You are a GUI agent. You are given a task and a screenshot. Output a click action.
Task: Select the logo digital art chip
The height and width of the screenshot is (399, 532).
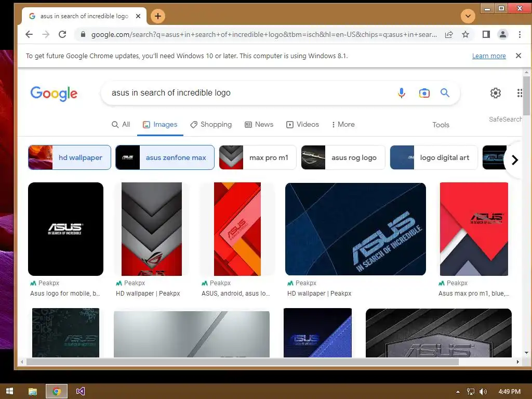(x=434, y=157)
